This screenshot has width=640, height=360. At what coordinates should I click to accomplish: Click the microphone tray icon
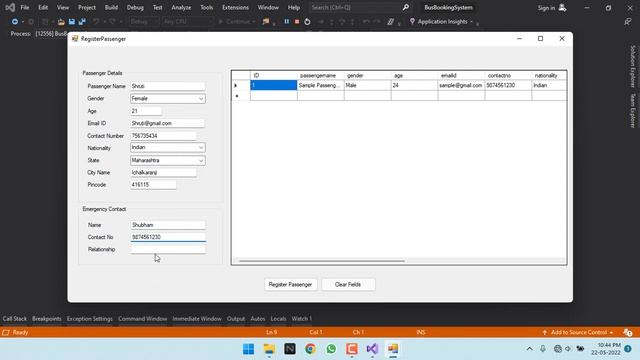point(543,349)
